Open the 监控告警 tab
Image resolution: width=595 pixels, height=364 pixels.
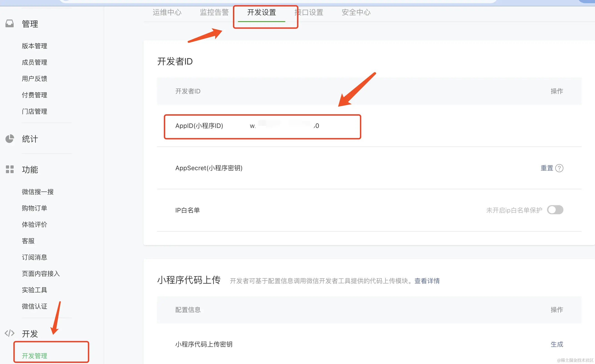coord(214,12)
